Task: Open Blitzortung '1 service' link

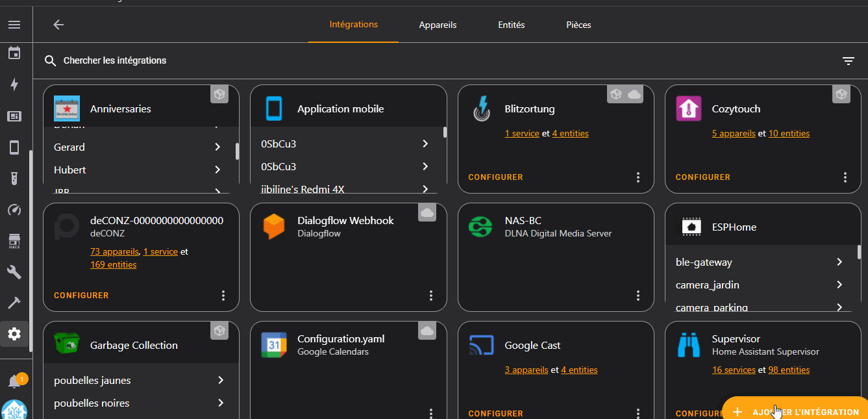Action: pyautogui.click(x=522, y=134)
